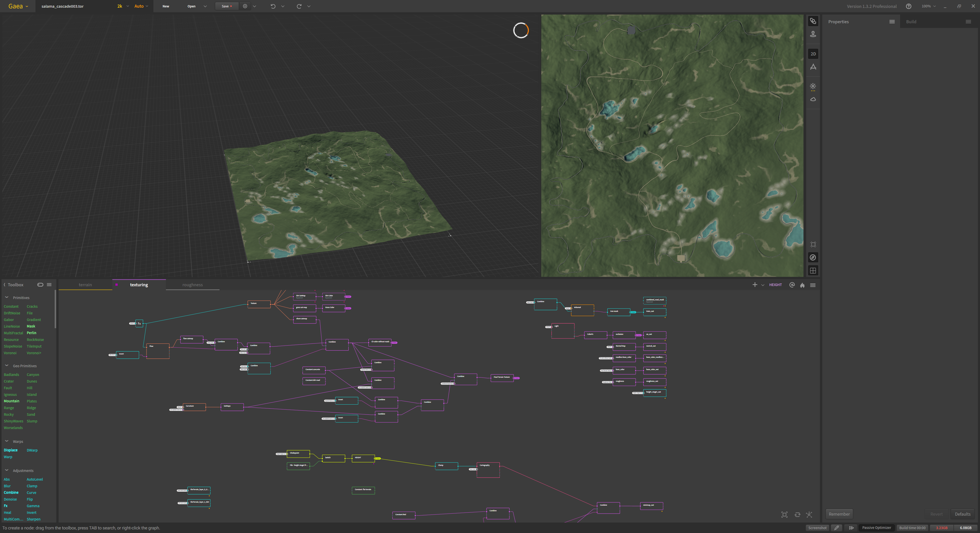The height and width of the screenshot is (533, 980).
Task: Toggle the 2D view mode button
Action: (813, 54)
